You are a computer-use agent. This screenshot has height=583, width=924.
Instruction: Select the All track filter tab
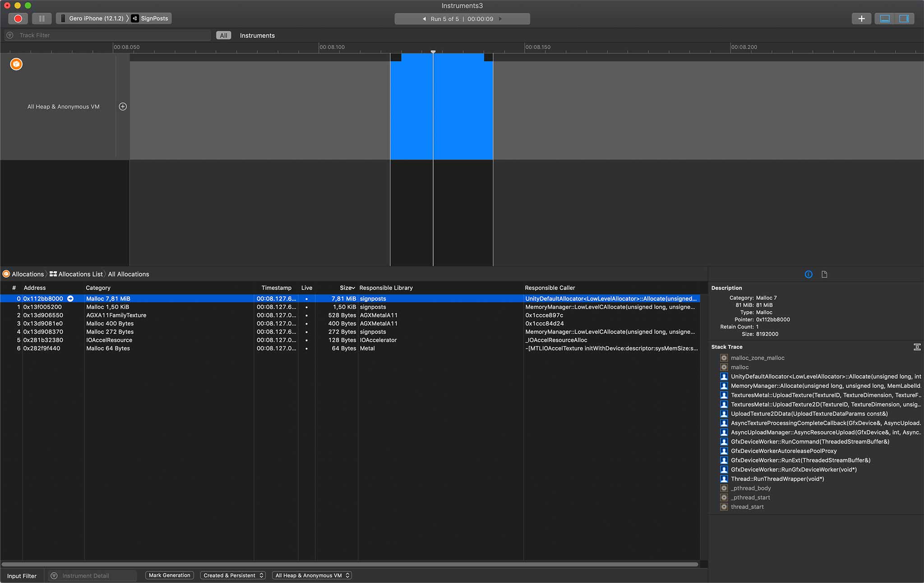tap(223, 35)
